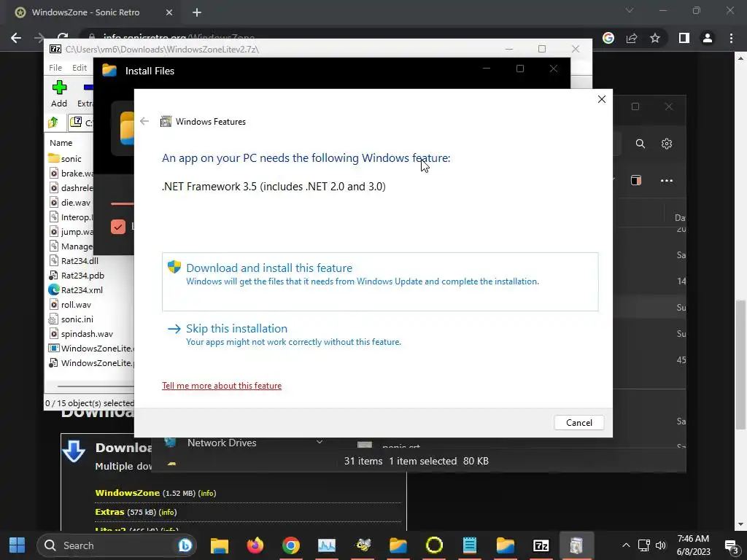Open the three-dot more options menu in Explorer

[667, 181]
